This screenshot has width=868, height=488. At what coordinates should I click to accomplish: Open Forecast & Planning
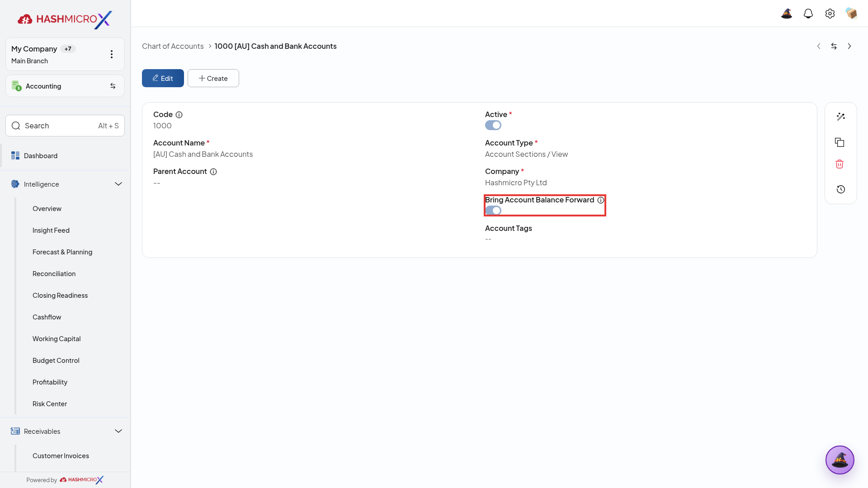point(62,252)
